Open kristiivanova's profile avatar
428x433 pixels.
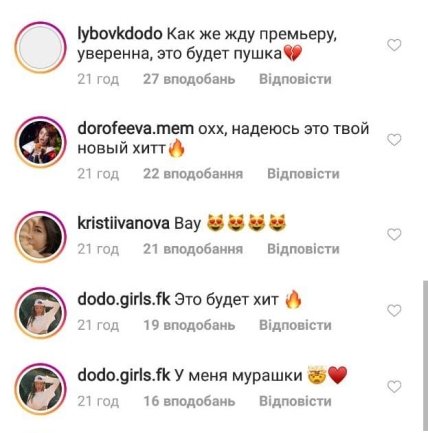[x=41, y=237]
